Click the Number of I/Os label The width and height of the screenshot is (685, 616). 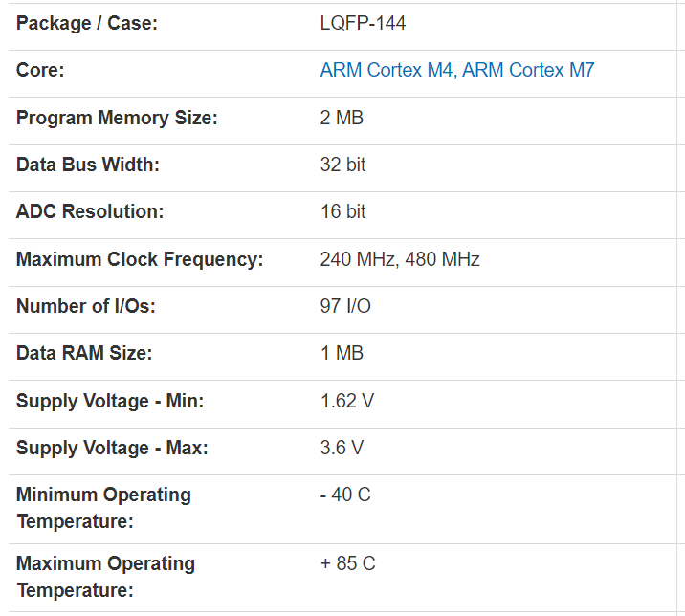[85, 306]
